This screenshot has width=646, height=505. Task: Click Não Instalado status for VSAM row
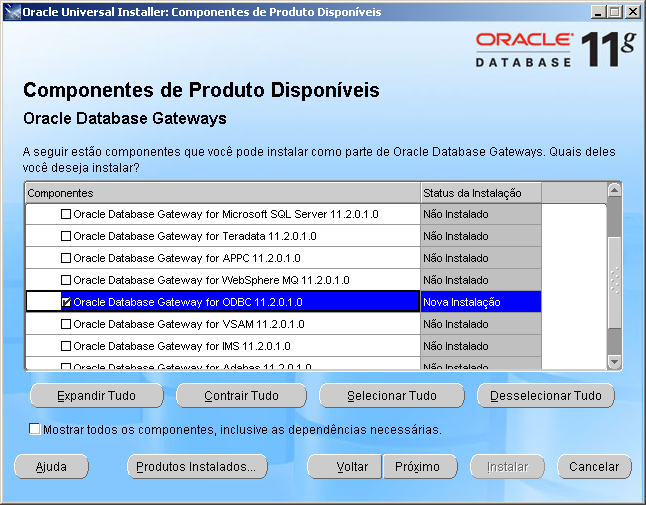pos(481,324)
